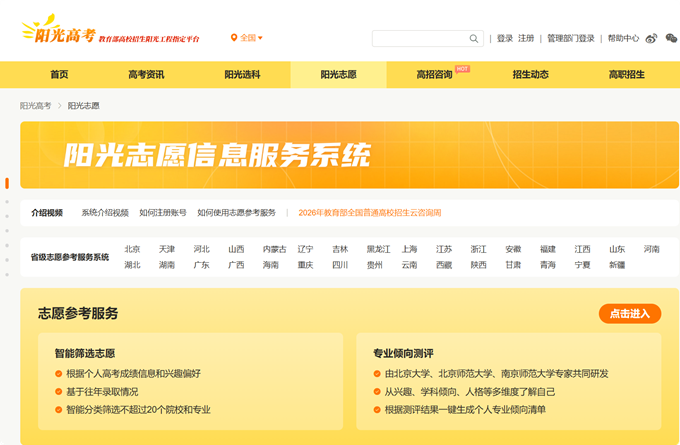Select province 甘肃

[x=513, y=265]
